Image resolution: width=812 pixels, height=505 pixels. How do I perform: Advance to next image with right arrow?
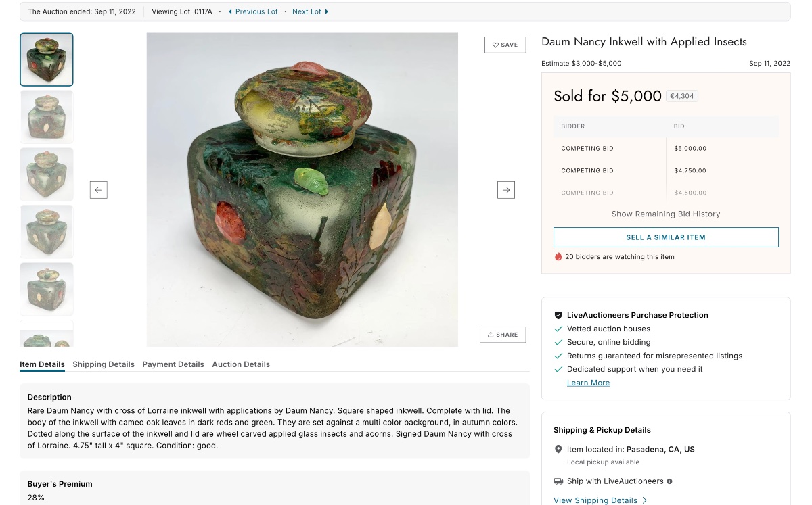click(506, 190)
